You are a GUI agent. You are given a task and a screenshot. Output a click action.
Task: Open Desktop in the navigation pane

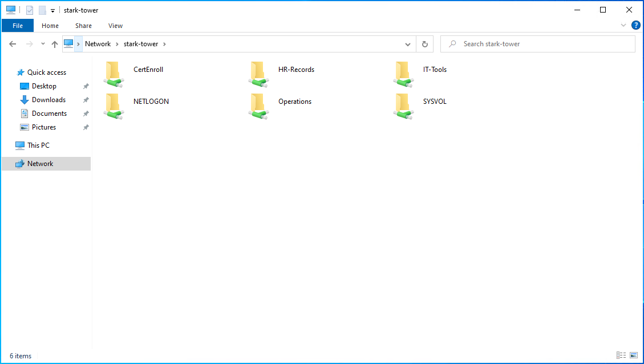coord(44,86)
